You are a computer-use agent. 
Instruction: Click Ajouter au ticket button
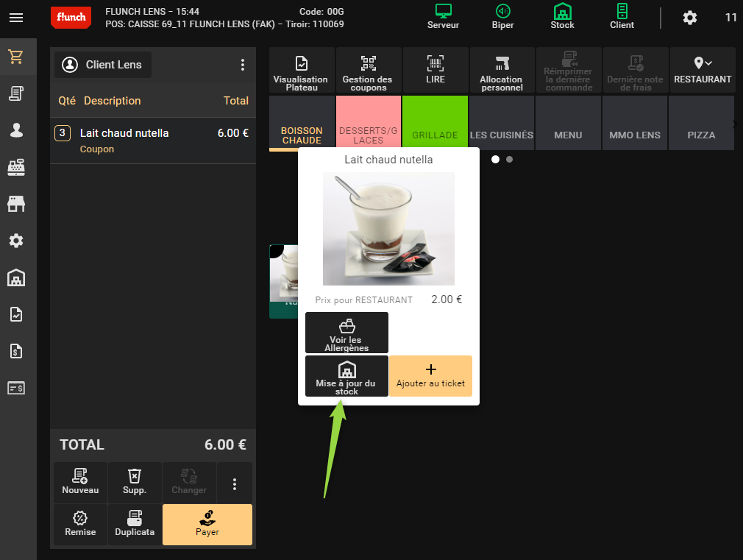pos(430,376)
